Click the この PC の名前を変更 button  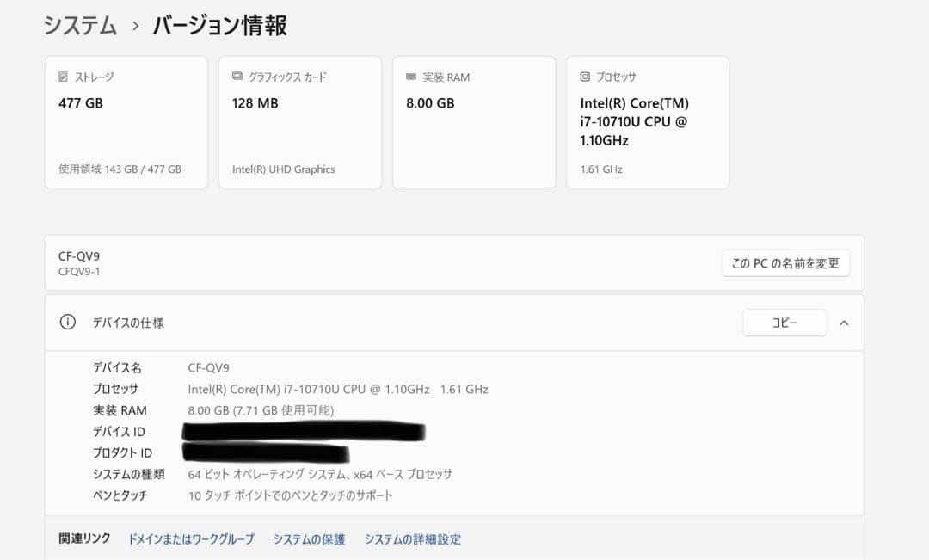coord(785,263)
